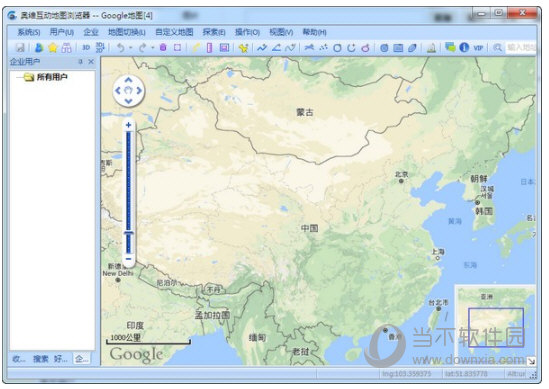The image size is (549, 389).
Task: Select the blue angle measure tool
Action: tap(276, 48)
